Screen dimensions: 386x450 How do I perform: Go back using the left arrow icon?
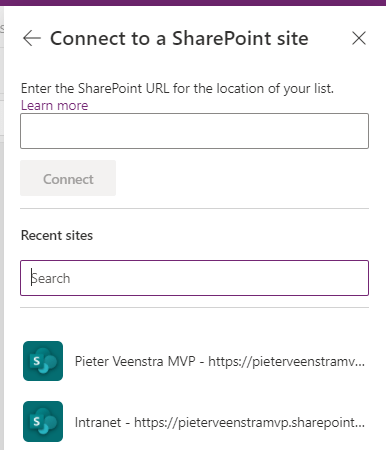(x=32, y=38)
